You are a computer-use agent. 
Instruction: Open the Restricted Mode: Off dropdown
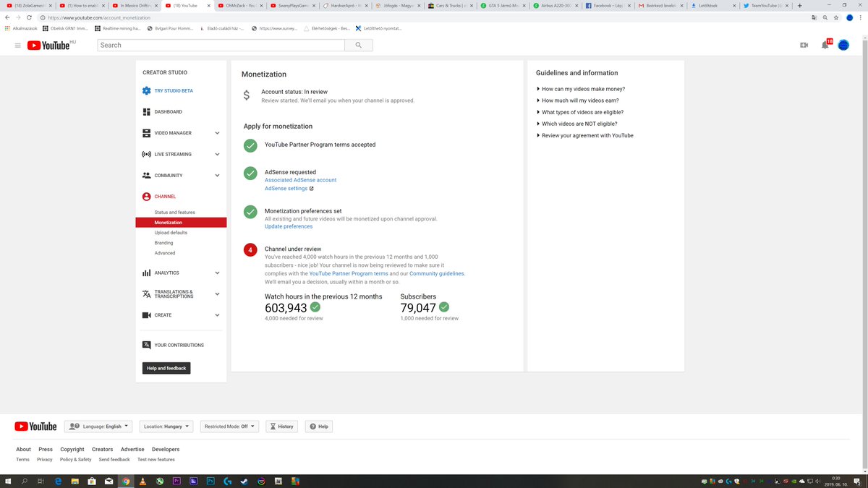[x=228, y=427]
